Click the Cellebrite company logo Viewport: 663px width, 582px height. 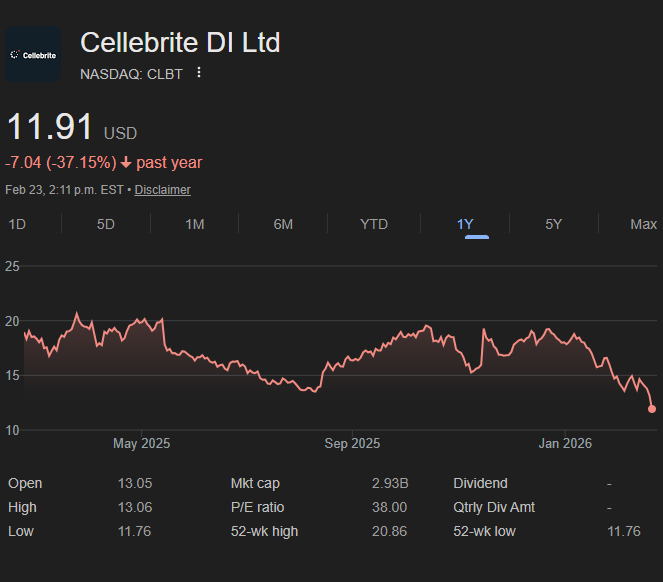33,54
